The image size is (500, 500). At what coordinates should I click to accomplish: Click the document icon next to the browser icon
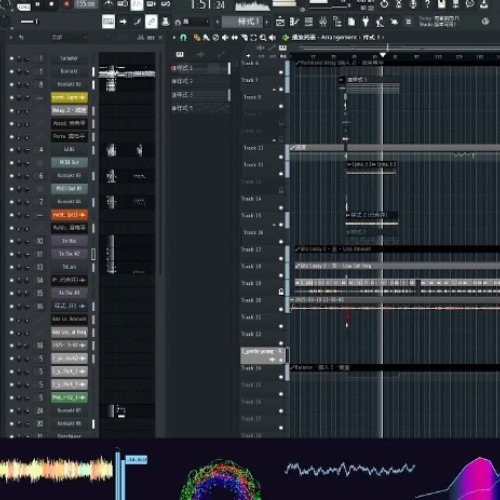point(351,22)
